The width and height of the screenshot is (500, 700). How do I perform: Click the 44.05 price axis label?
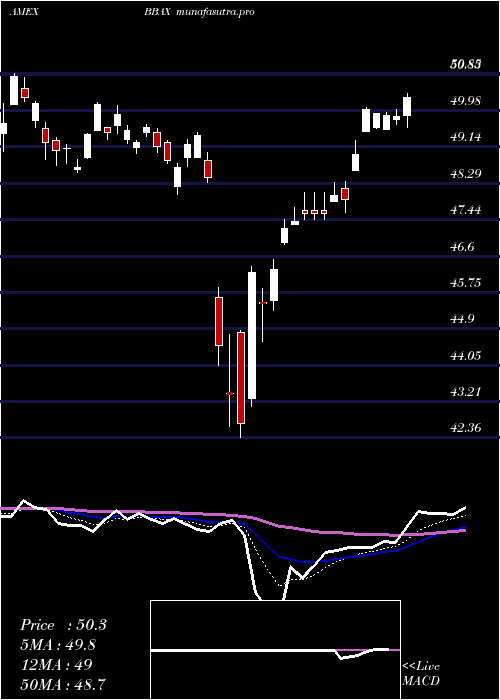click(x=466, y=356)
